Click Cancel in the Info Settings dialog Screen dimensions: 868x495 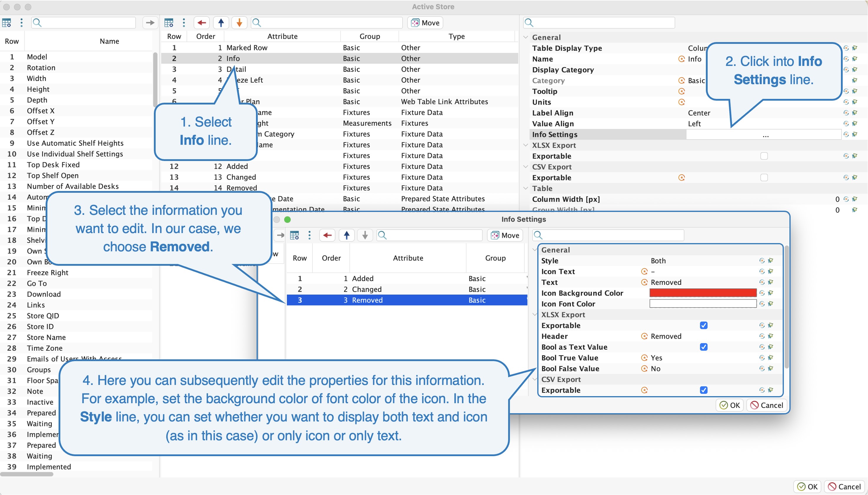point(767,405)
